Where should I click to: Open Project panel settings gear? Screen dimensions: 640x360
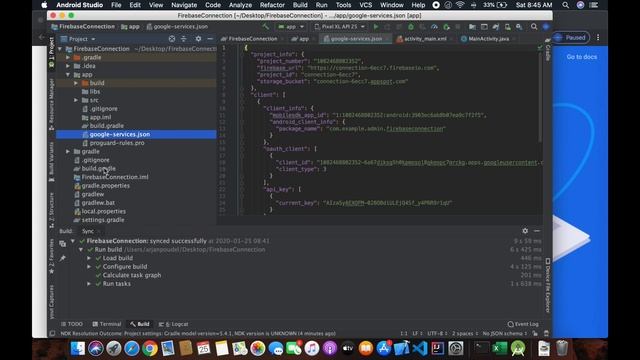(x=198, y=39)
